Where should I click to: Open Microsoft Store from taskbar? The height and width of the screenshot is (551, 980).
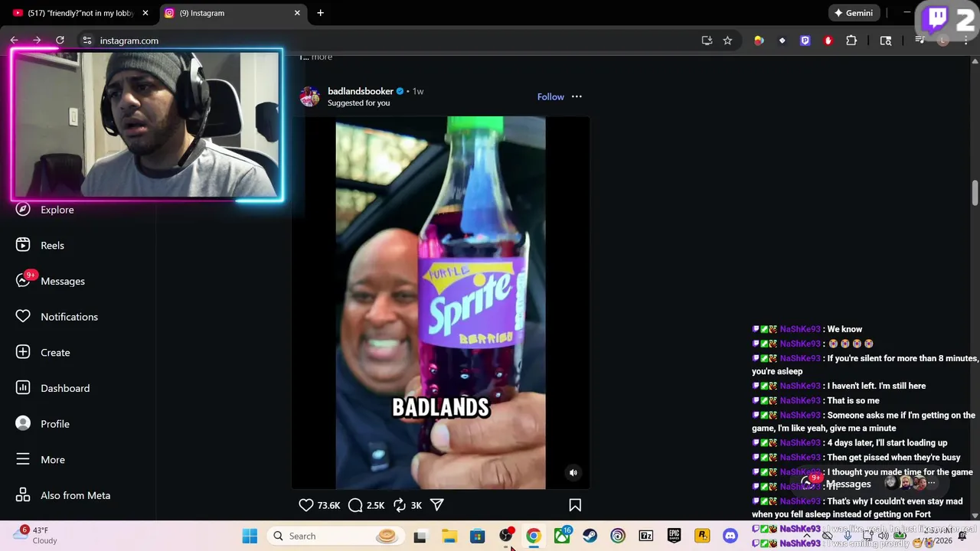[477, 536]
